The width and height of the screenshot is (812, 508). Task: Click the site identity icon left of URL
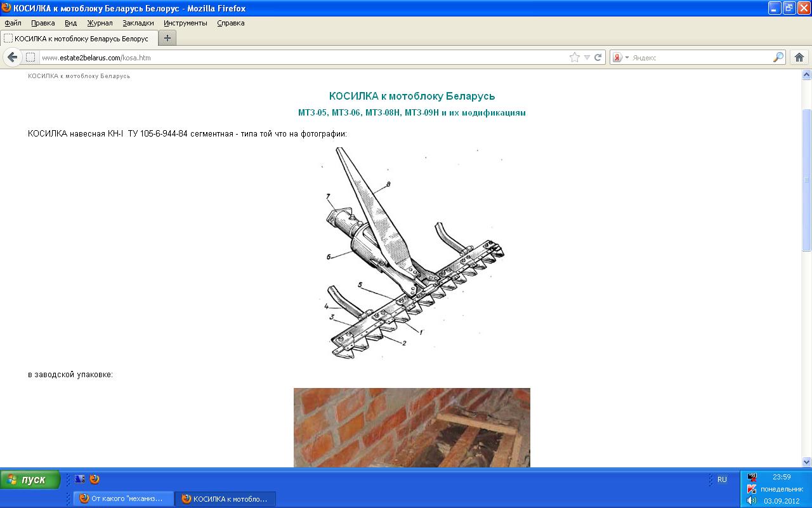[30, 57]
